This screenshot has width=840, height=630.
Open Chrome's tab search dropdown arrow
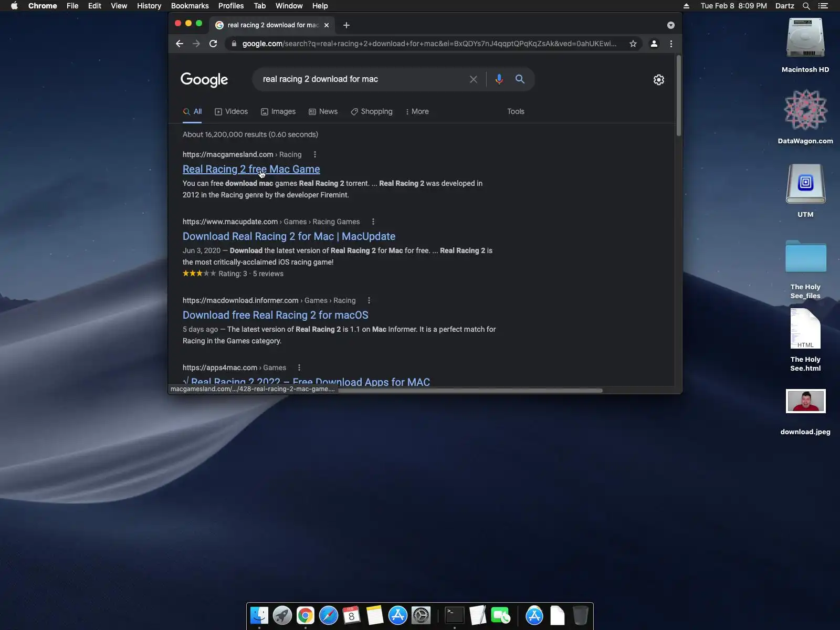(x=671, y=25)
